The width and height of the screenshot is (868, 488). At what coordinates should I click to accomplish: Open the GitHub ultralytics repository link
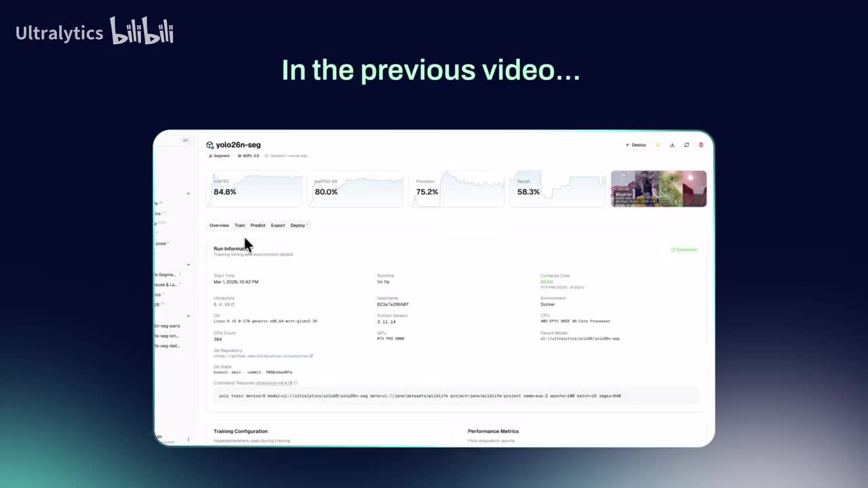pos(263,356)
